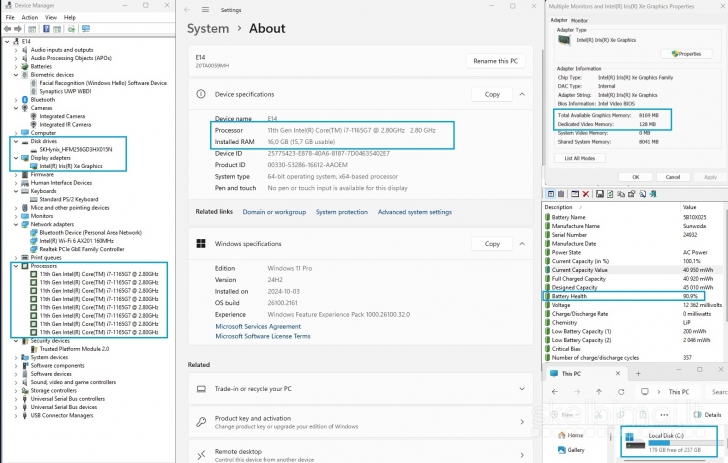Collapse the Processors node
The image size is (728, 463).
pyautogui.click(x=16, y=266)
